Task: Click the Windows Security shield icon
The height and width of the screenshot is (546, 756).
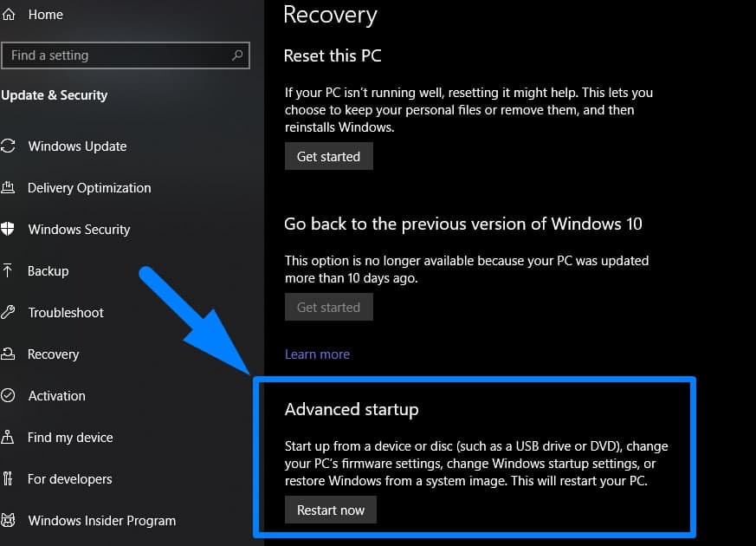Action: coord(9,230)
